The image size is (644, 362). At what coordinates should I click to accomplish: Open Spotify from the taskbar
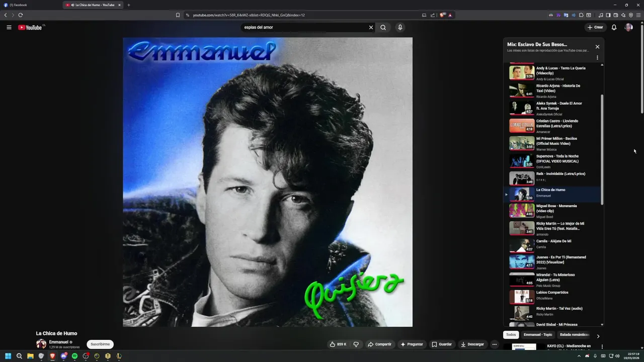pyautogui.click(x=74, y=356)
